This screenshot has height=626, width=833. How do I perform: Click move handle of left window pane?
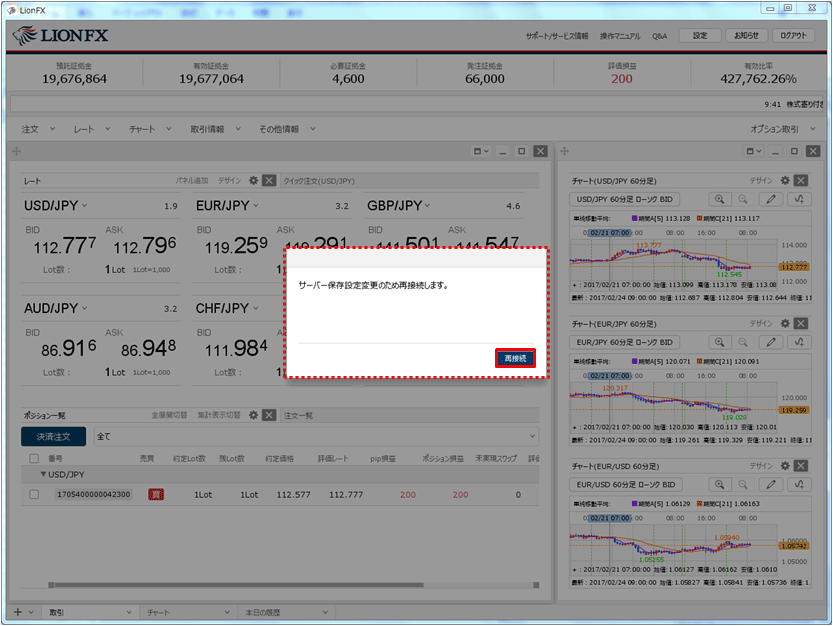point(16,151)
